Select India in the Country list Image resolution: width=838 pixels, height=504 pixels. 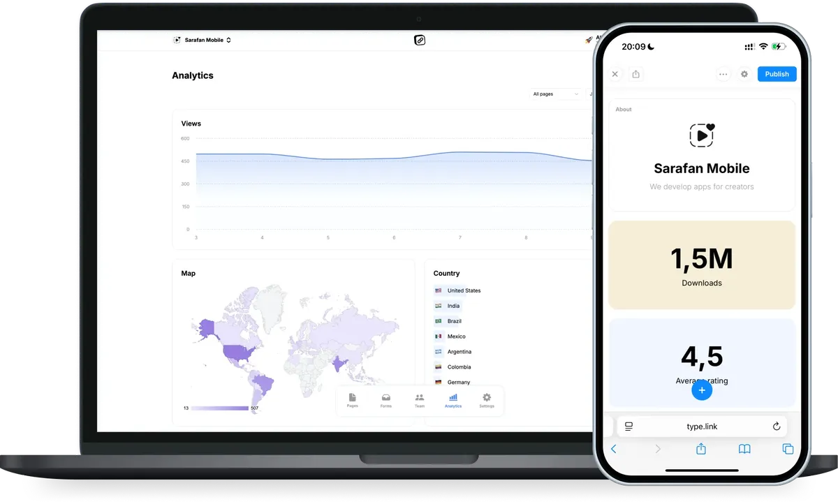click(x=448, y=306)
